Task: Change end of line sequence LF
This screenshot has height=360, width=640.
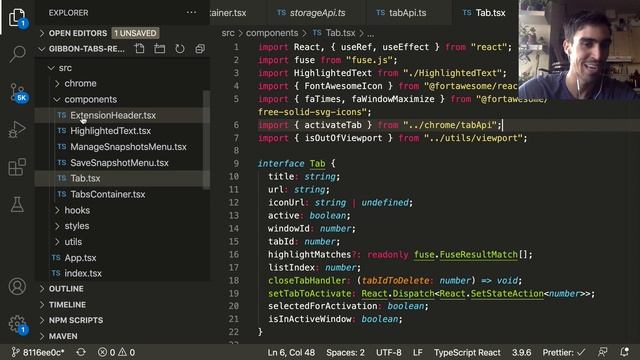Action: point(418,352)
